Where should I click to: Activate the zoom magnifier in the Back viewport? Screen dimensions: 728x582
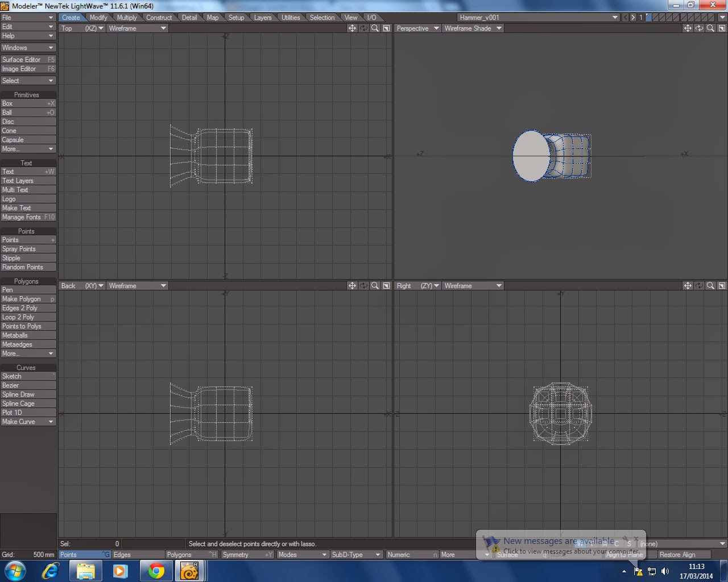click(375, 285)
